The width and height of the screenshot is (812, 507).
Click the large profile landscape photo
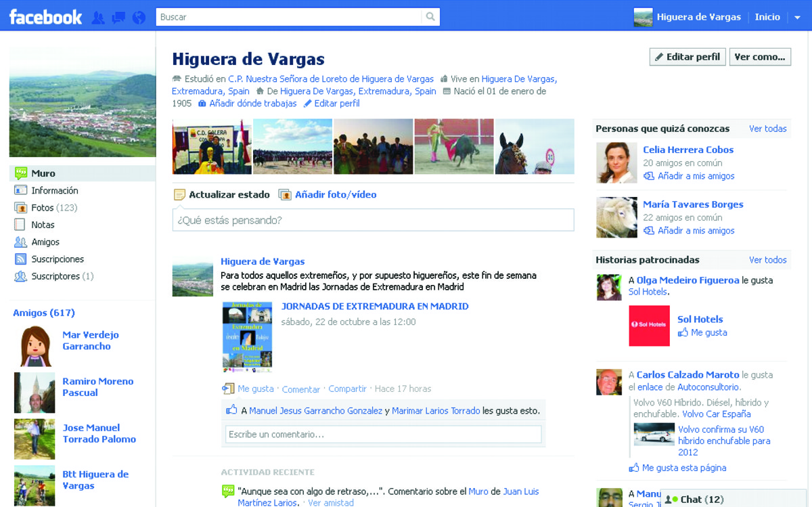[x=82, y=102]
